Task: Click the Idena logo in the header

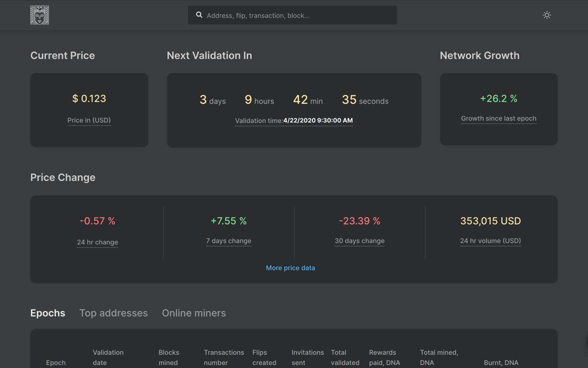Action: pos(40,15)
